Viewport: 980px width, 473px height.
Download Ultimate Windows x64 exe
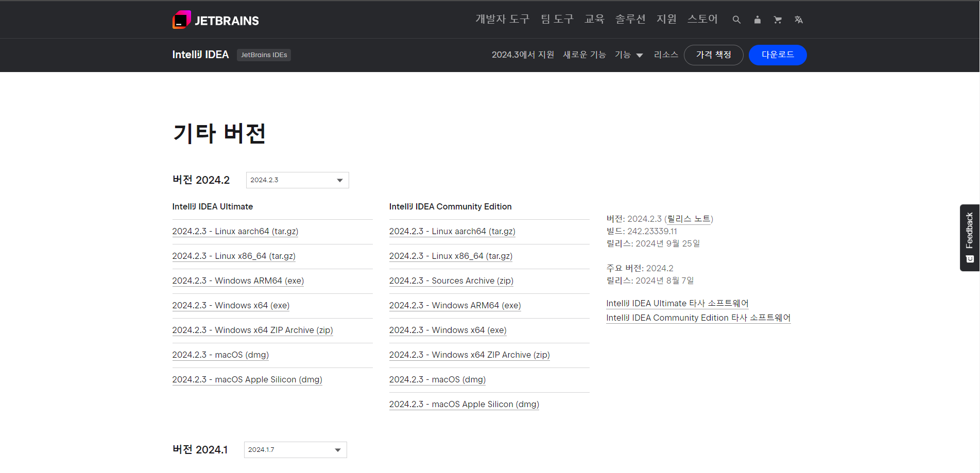point(231,306)
